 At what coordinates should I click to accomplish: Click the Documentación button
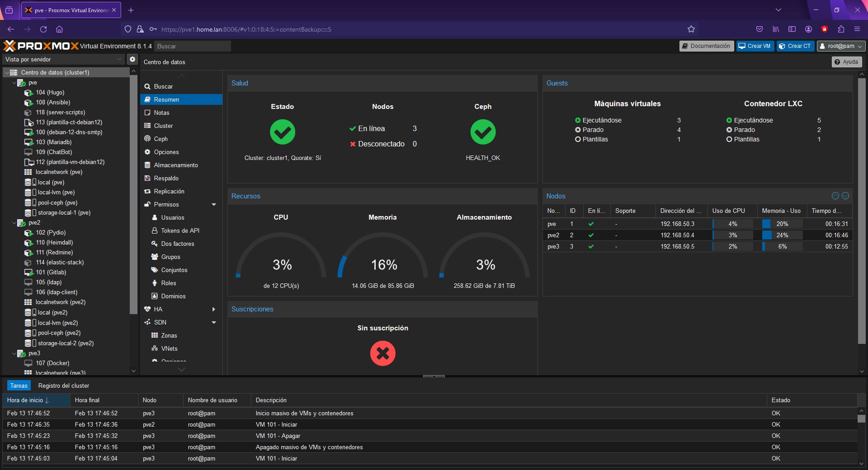[x=707, y=46]
